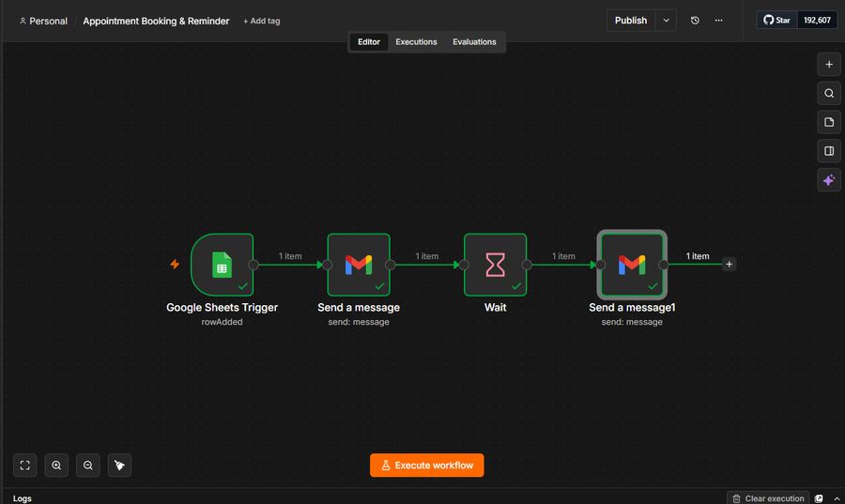Open the canvas search nodes button

829,94
